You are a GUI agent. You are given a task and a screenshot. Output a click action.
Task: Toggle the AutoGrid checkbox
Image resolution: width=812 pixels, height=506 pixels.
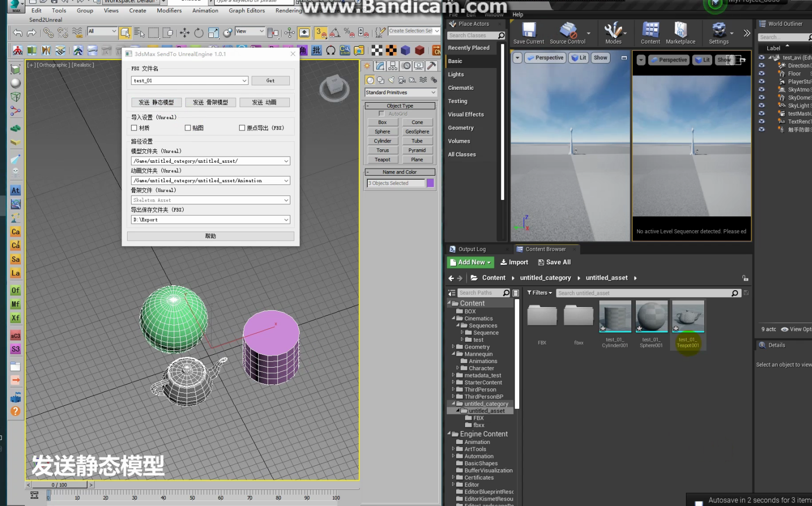pos(382,114)
